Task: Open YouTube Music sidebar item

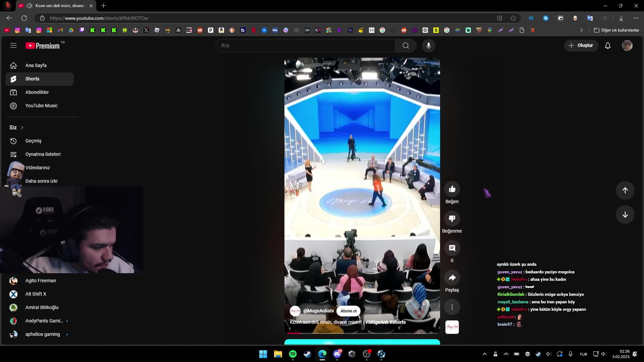Action: (x=41, y=106)
